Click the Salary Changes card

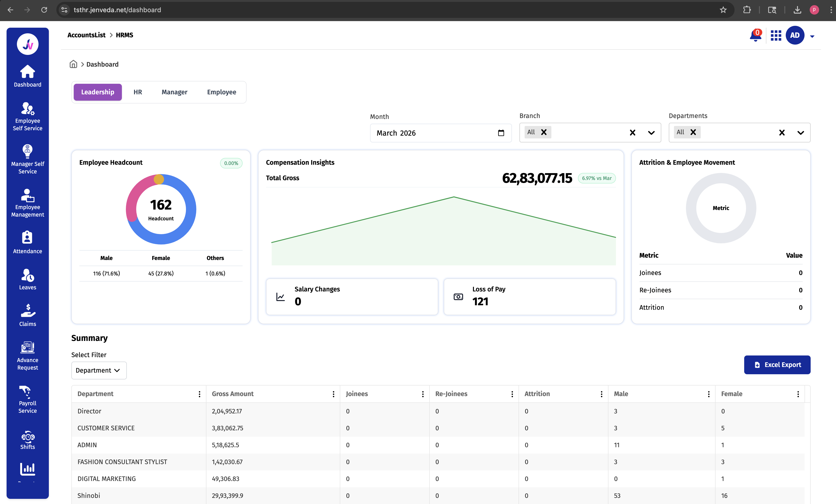(x=352, y=296)
